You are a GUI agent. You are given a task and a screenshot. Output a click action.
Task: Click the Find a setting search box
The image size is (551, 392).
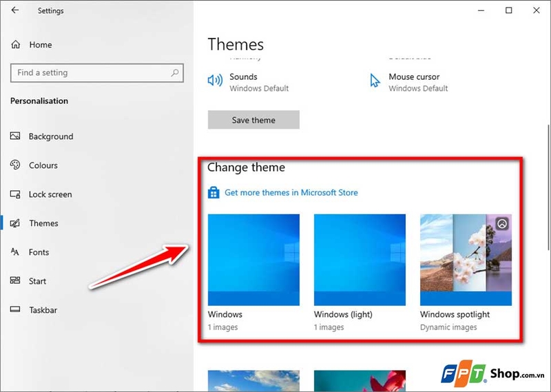tap(97, 73)
